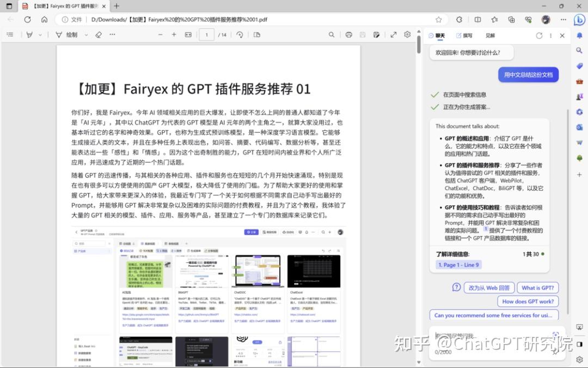Click the embedded database screenshot in PDF
Image resolution: width=588 pixels, height=368 pixels.
[x=209, y=297]
